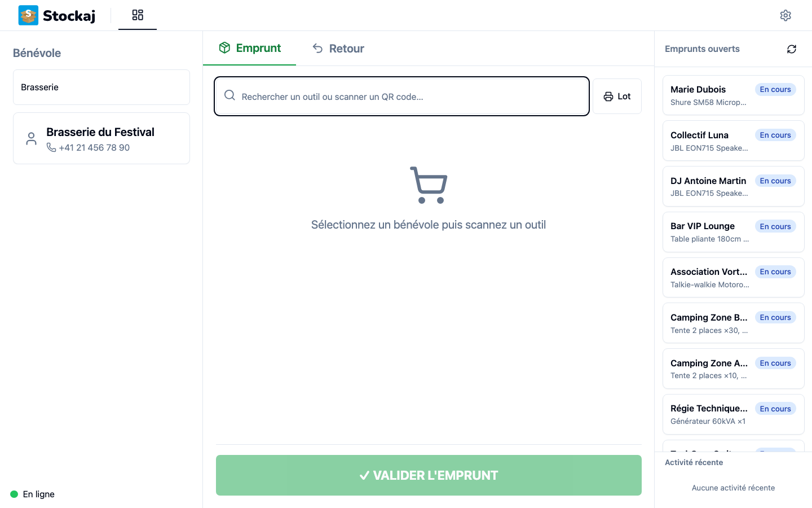
Task: Click the volunteer person icon
Action: pyautogui.click(x=32, y=138)
